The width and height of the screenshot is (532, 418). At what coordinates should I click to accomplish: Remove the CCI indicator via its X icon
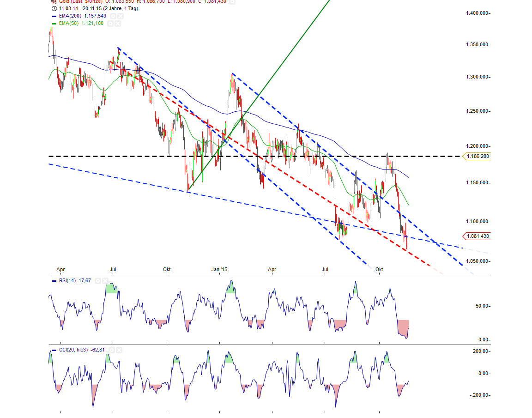click(x=119, y=350)
